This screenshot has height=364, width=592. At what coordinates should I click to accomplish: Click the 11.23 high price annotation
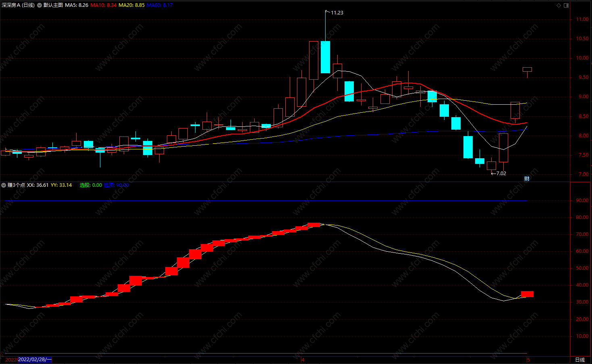point(337,13)
